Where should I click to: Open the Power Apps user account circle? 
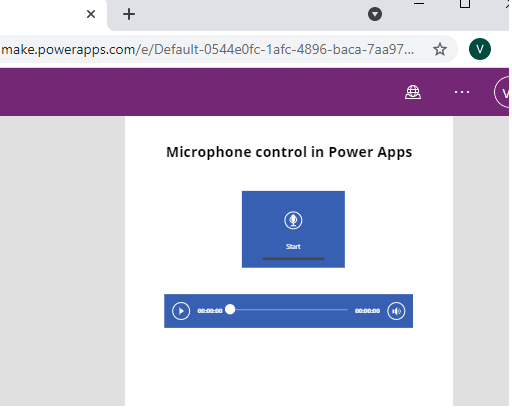[x=502, y=92]
